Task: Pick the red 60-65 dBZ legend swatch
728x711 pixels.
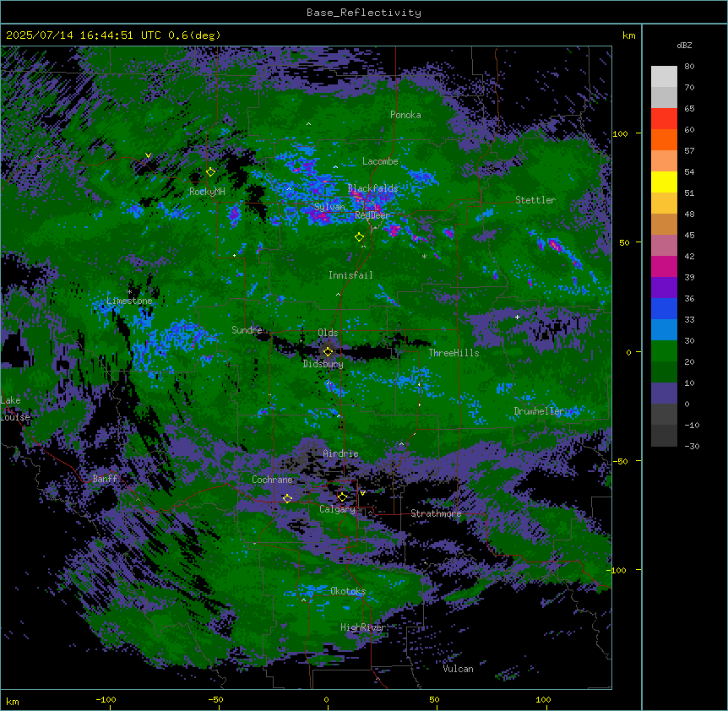Action: pyautogui.click(x=664, y=119)
